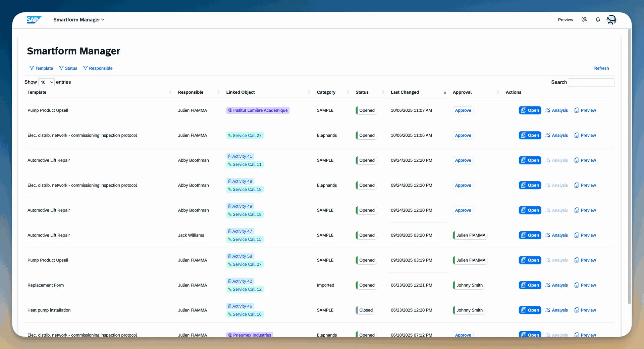
Task: Filter the list by Status
Action: (68, 68)
